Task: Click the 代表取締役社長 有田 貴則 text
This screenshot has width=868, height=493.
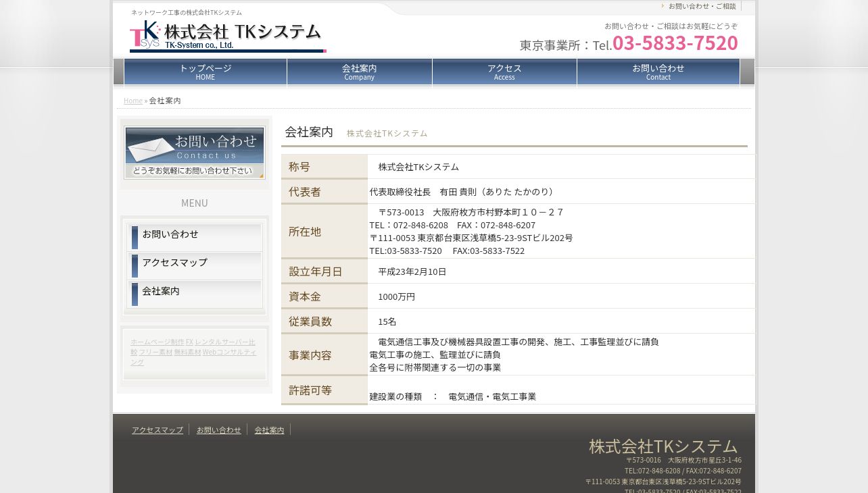Action: 462,192
